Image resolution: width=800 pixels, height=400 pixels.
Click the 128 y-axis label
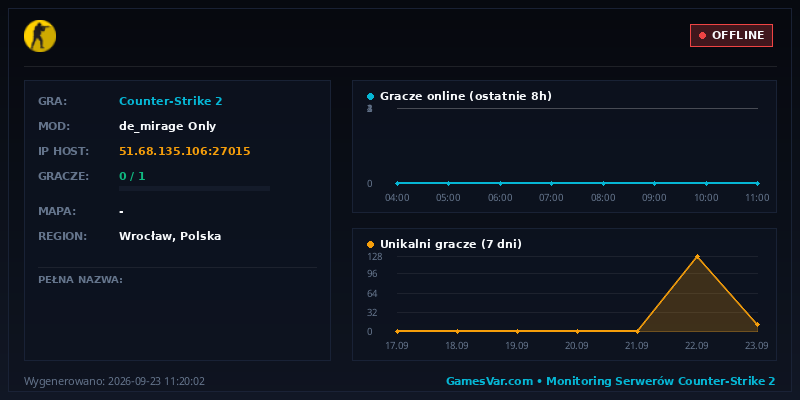374,256
